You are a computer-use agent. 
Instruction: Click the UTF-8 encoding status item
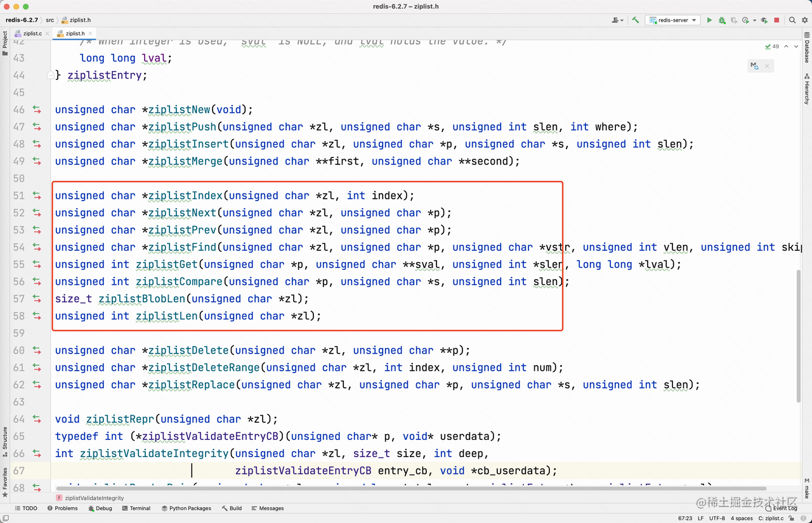coord(717,519)
